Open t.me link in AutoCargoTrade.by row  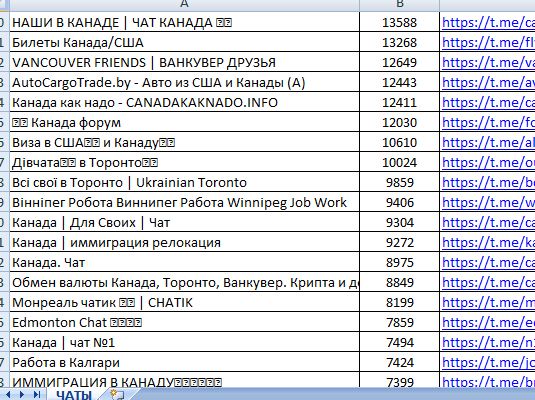488,83
